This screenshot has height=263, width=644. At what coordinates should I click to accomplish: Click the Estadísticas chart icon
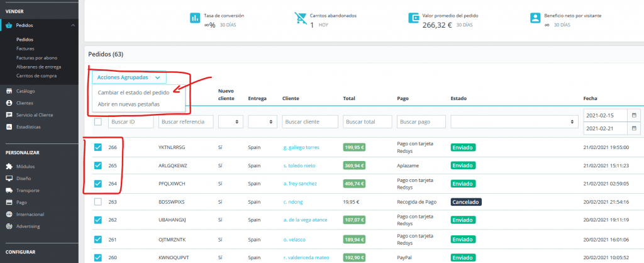(9, 127)
